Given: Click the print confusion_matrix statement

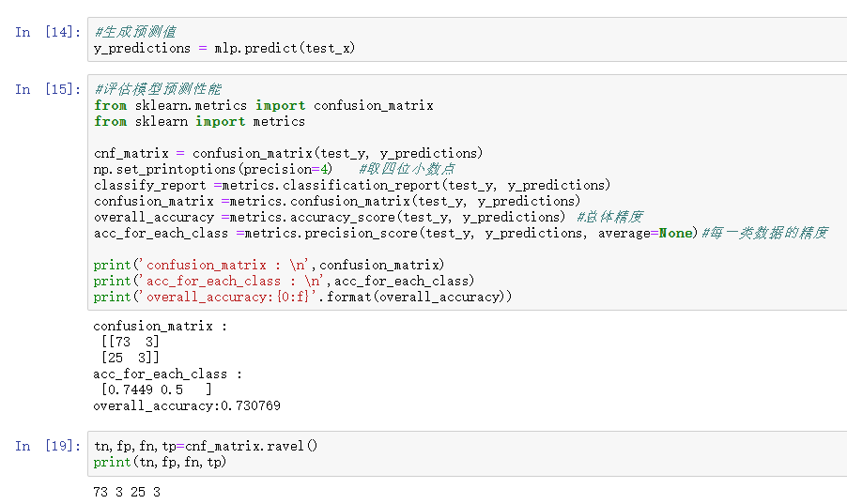Looking at the screenshot, I should pos(269,265).
